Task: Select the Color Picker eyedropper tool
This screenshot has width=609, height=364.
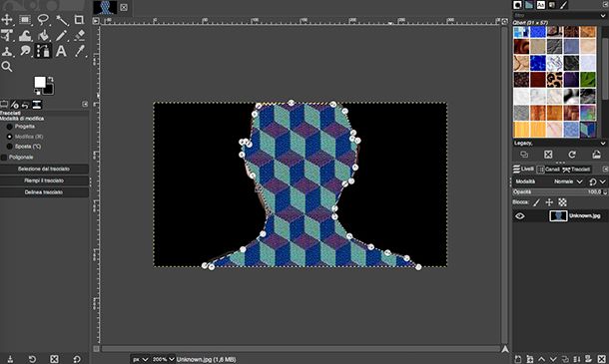Action: point(79,51)
